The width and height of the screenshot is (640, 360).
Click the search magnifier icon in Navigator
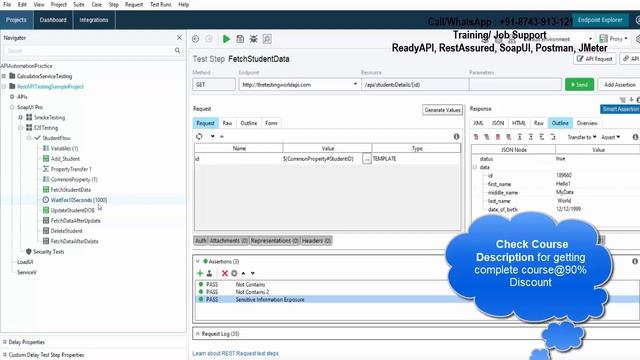178,51
